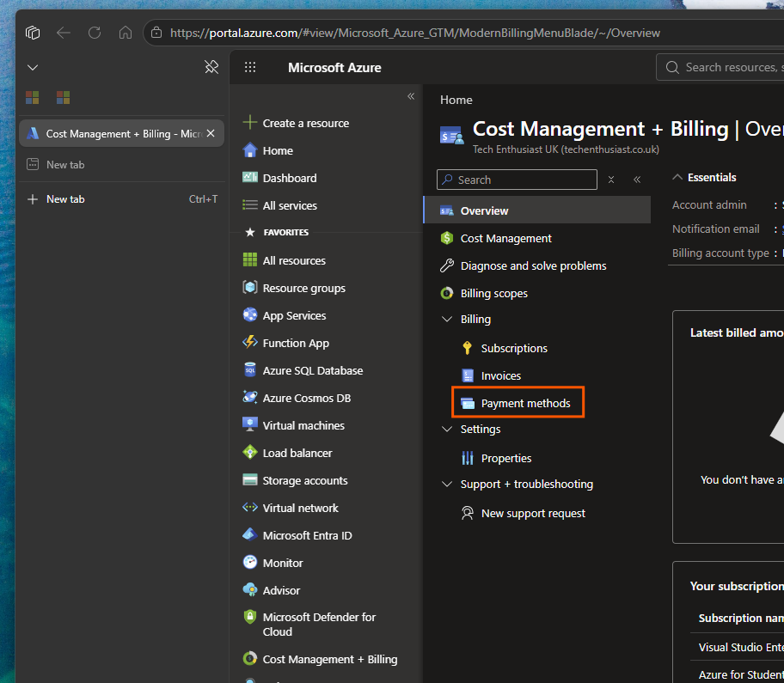Collapse the Billing menu group

(447, 320)
